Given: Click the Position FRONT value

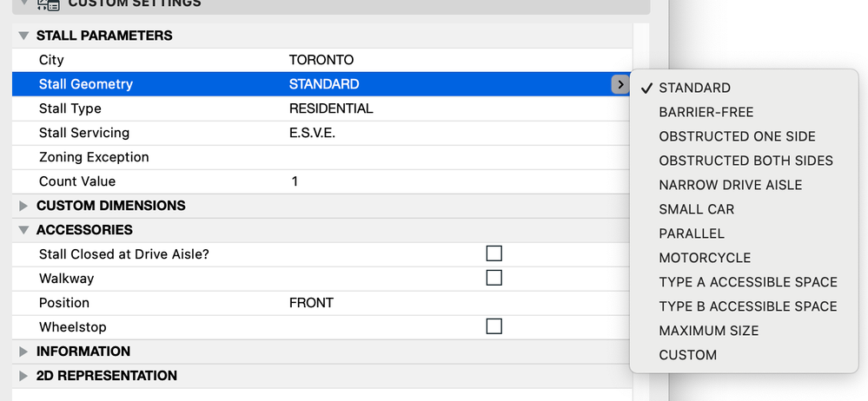Looking at the screenshot, I should [311, 303].
